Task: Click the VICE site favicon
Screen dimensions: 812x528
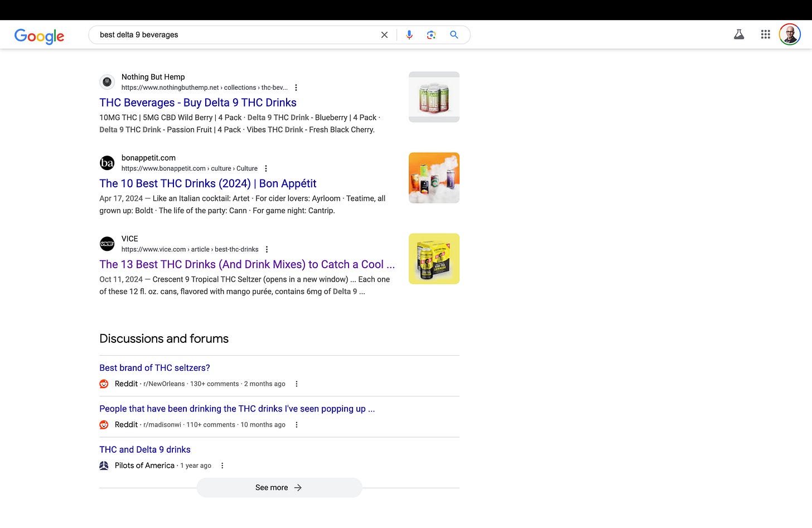Action: click(107, 244)
